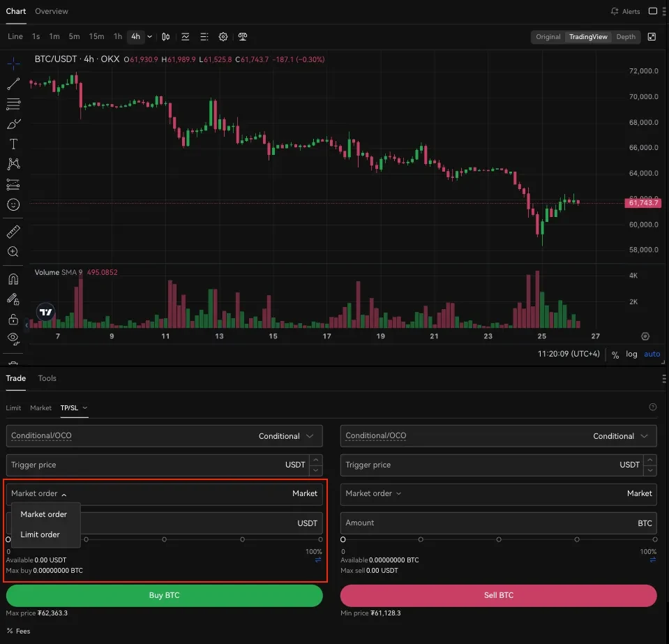Screen dimensions: 669x644
Task: Toggle stay in drawing mode
Action: pyautogui.click(x=13, y=299)
